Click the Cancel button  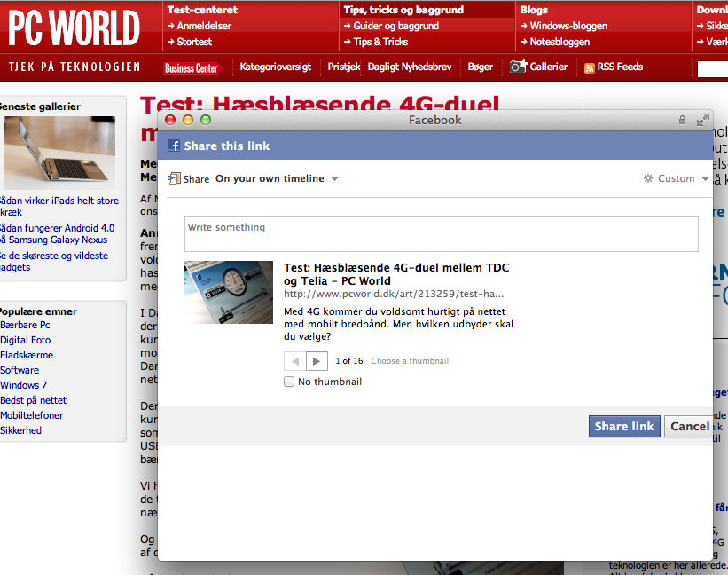click(x=688, y=427)
